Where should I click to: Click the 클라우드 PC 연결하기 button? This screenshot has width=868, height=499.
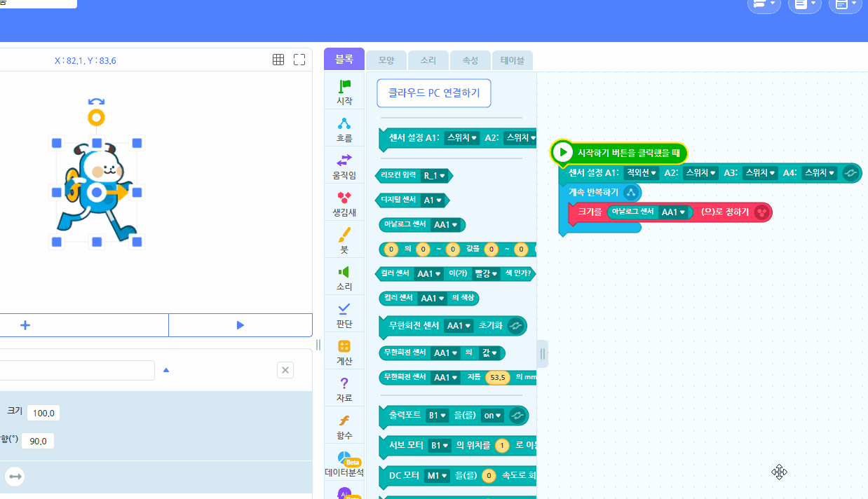click(434, 93)
